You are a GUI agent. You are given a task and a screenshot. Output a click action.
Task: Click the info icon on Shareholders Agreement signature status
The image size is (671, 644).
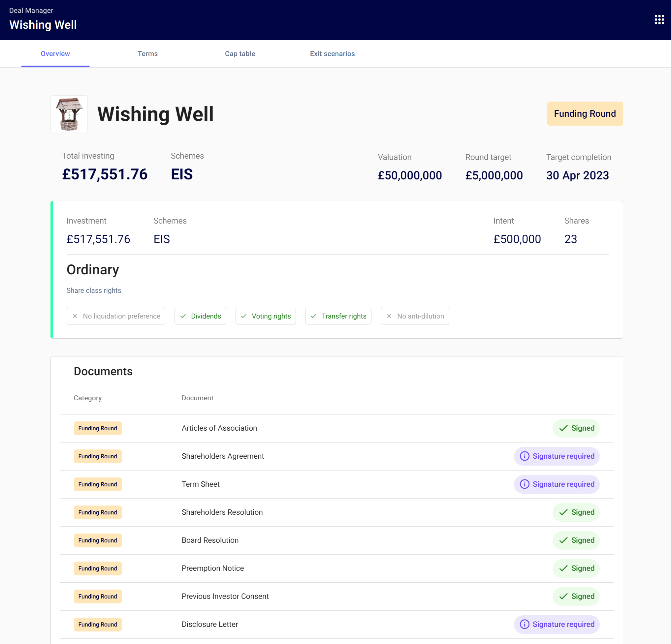pos(525,456)
